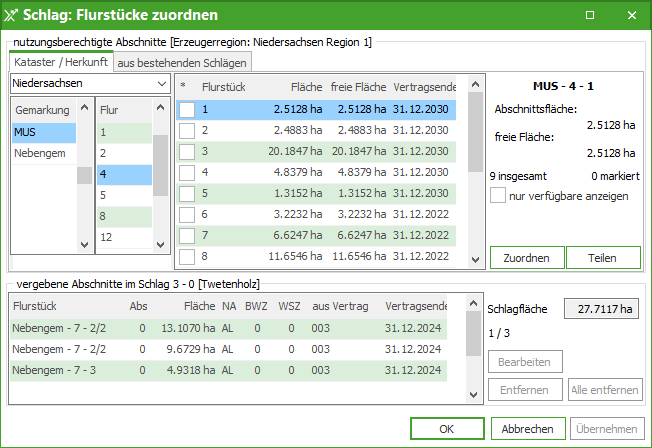Viewport: 652px width, 448px height.
Task: Tick checkbox for Flurstück 1
Action: pos(187,109)
